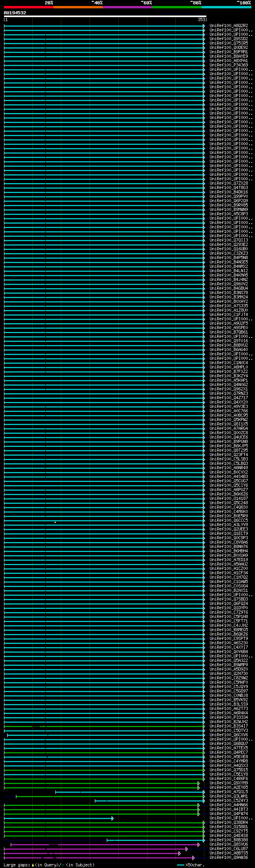Click hit label UniRef100_Q8SVU6
Image resolution: width=255 pixels, height=868 pixels.
tap(229, 844)
